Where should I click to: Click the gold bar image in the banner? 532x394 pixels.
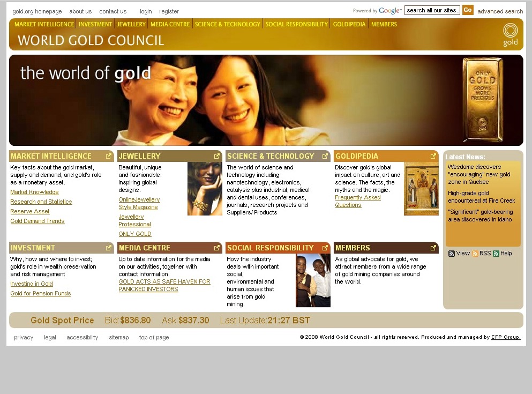483,99
